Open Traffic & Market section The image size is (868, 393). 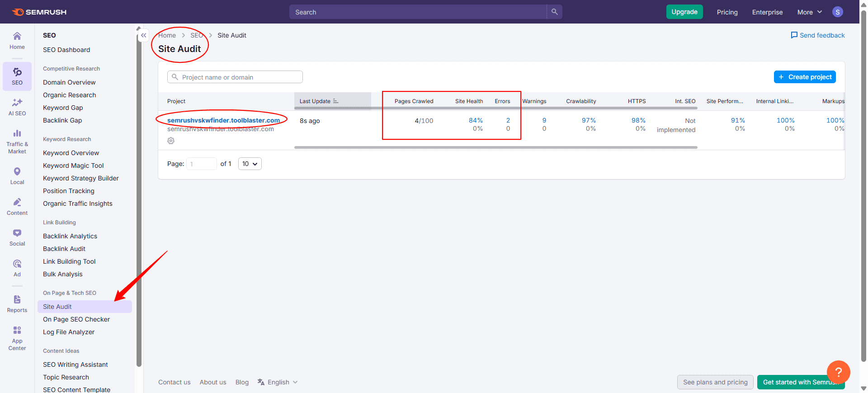(x=17, y=141)
